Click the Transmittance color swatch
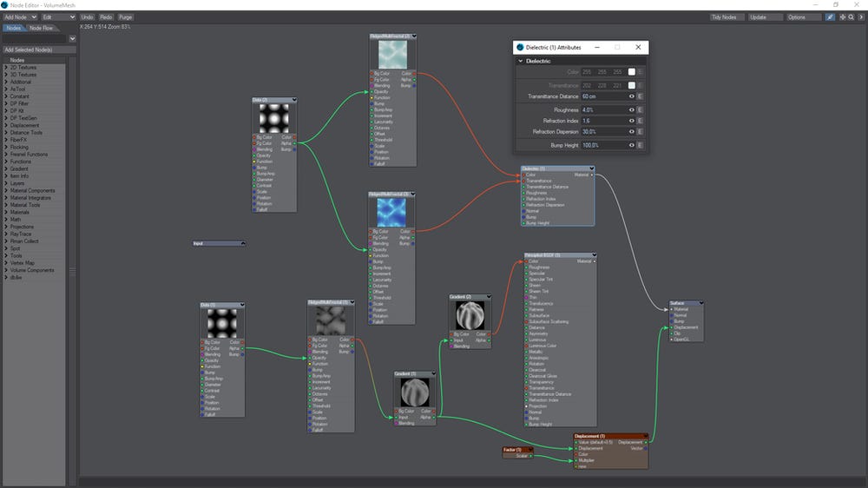Screen dimensions: 868x488 [632, 85]
